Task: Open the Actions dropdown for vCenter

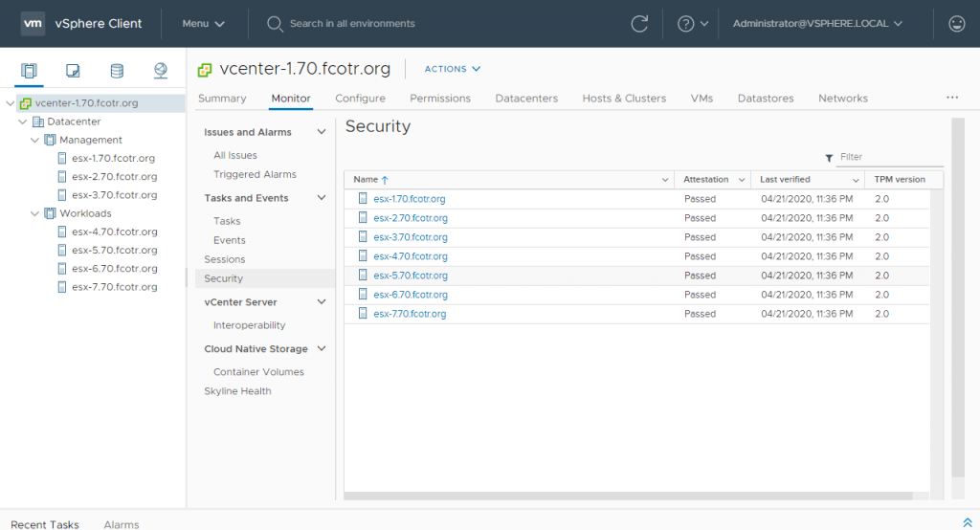Action: click(452, 69)
